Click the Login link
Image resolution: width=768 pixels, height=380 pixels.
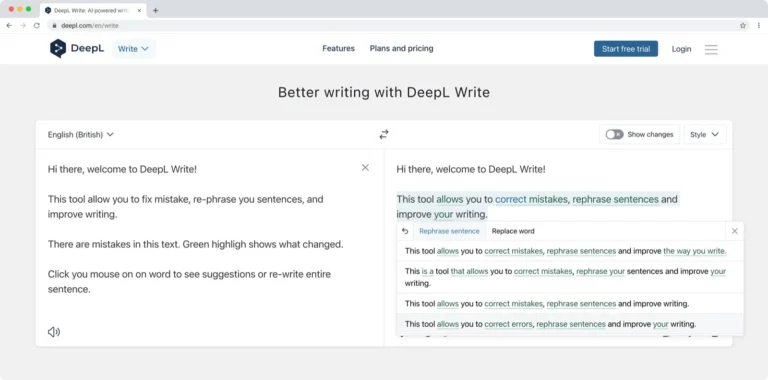coord(681,49)
